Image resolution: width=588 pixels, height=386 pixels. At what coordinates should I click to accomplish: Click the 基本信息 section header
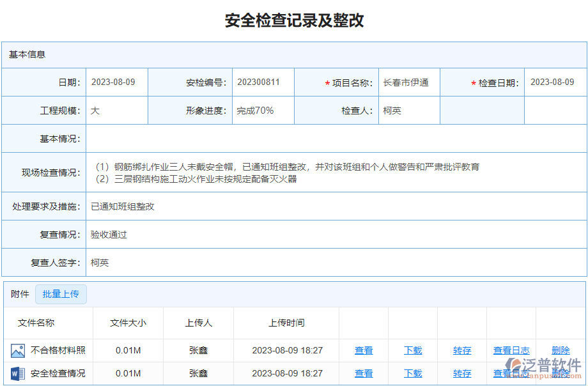[x=26, y=56]
